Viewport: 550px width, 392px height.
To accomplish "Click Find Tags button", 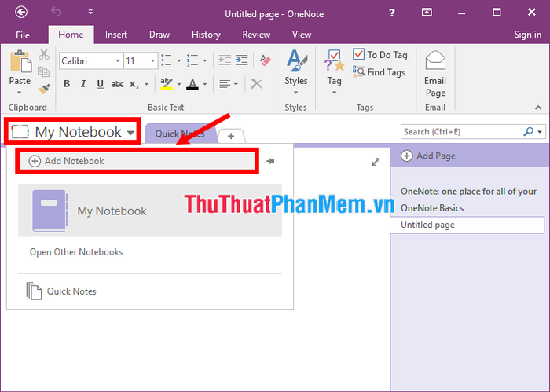I will 379,72.
